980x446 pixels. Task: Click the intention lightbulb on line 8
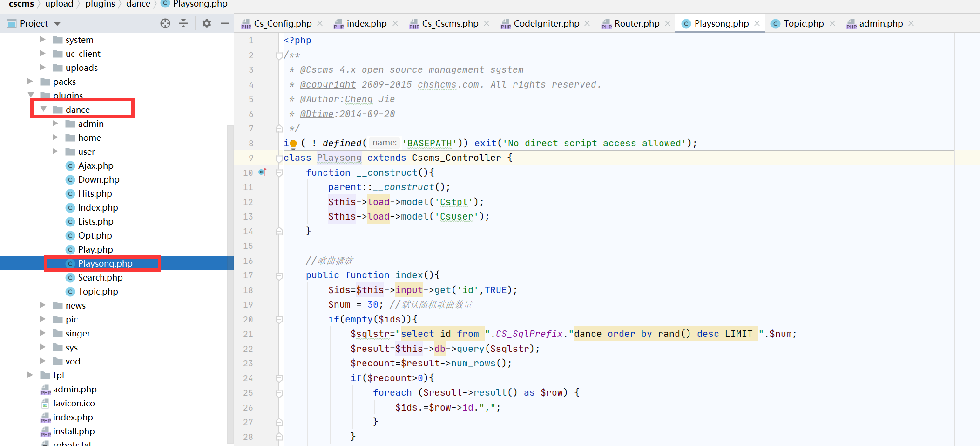pos(293,144)
